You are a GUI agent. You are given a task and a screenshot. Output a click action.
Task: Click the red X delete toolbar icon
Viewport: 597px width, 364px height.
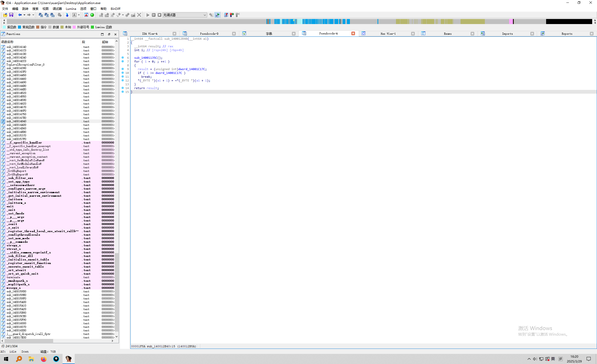click(139, 15)
